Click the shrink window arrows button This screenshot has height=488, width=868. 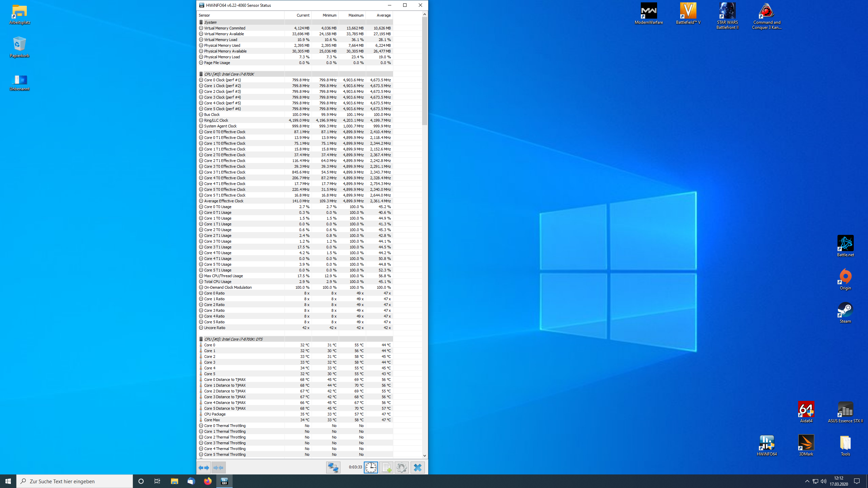pyautogui.click(x=219, y=468)
